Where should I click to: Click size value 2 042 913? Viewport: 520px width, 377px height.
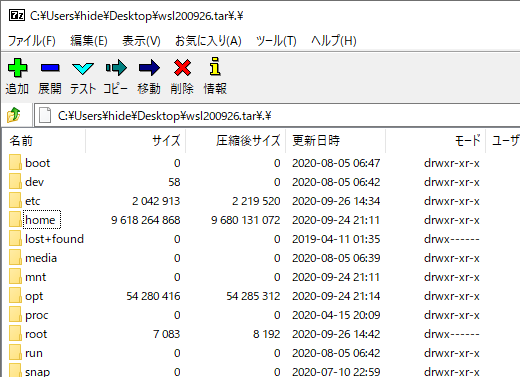(156, 201)
